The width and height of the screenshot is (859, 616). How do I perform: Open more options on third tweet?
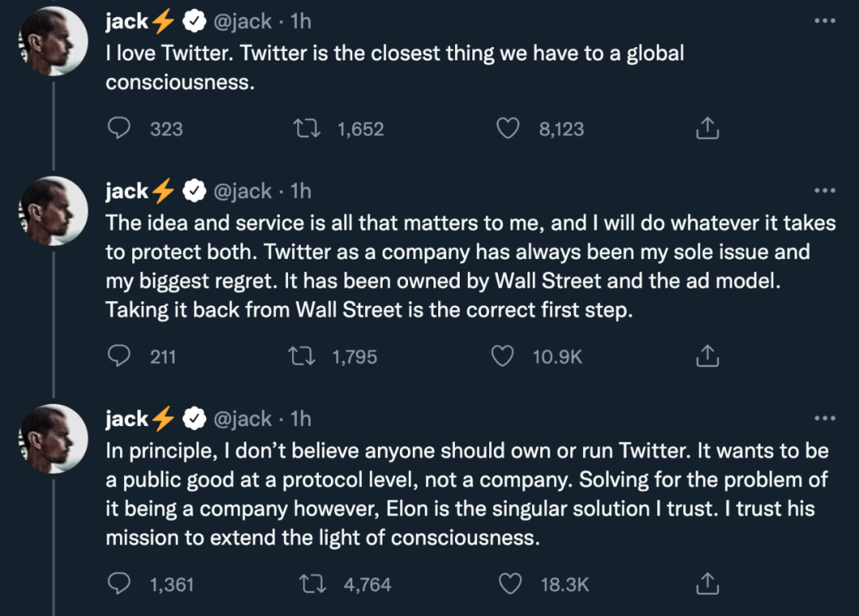(826, 418)
